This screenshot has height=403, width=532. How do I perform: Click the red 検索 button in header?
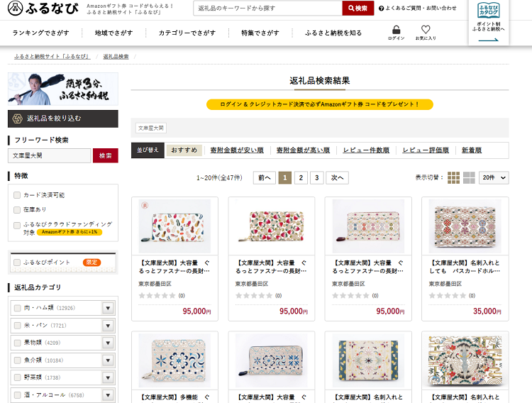(x=358, y=9)
